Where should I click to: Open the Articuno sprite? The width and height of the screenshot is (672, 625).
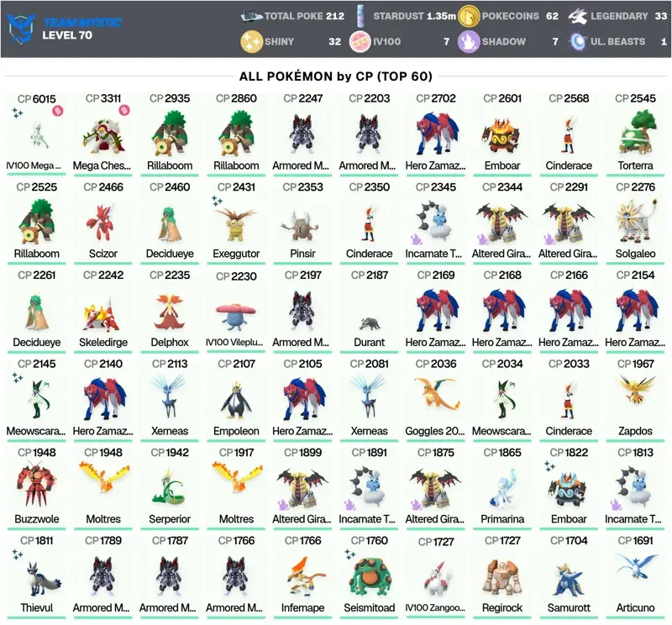point(636,565)
